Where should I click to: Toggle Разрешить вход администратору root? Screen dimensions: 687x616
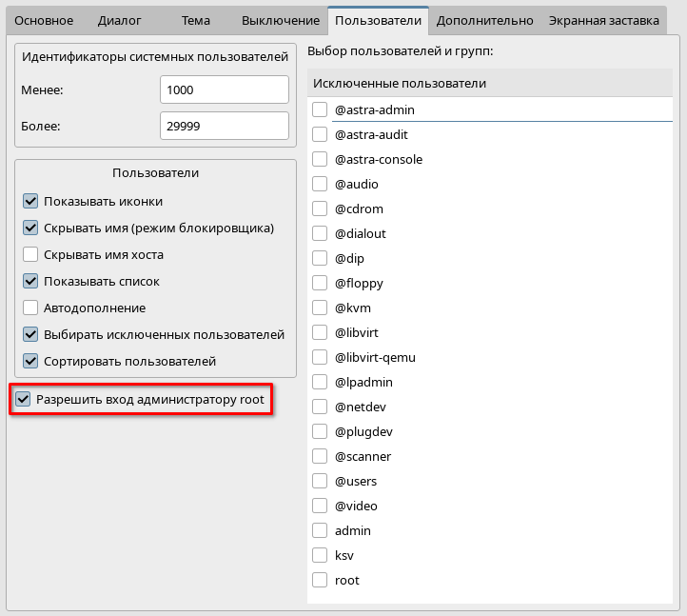coord(24,400)
